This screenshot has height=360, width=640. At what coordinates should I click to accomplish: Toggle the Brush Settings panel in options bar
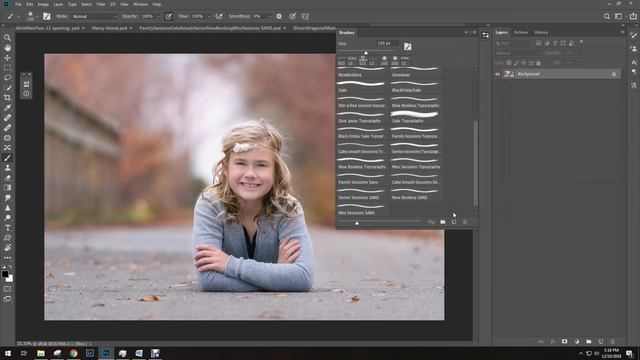pos(47,16)
